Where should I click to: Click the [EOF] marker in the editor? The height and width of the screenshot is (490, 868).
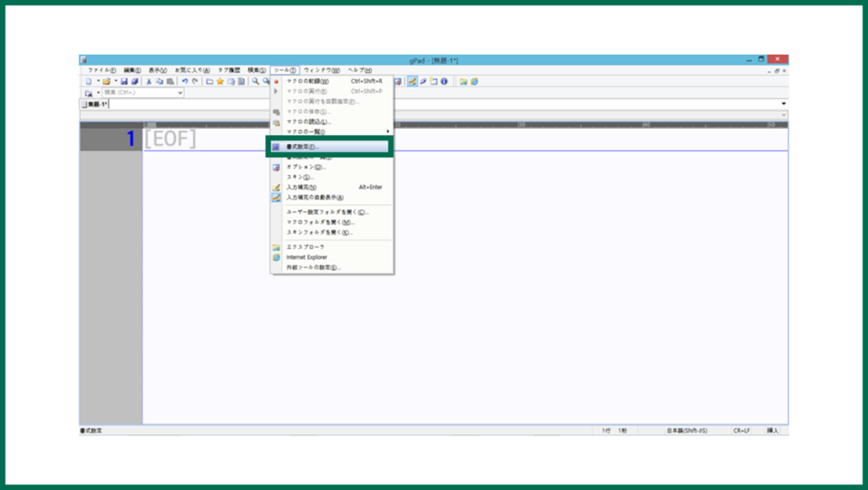[170, 139]
